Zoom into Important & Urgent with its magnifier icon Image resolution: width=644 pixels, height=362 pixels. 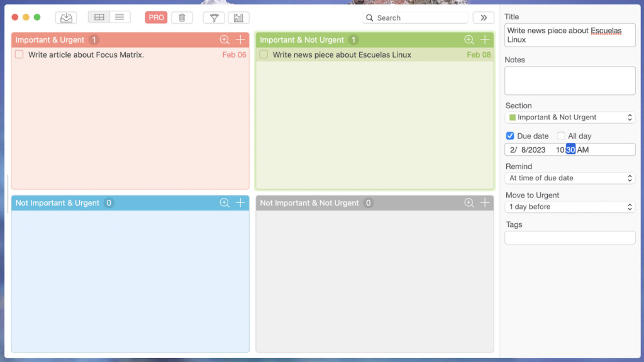(225, 40)
